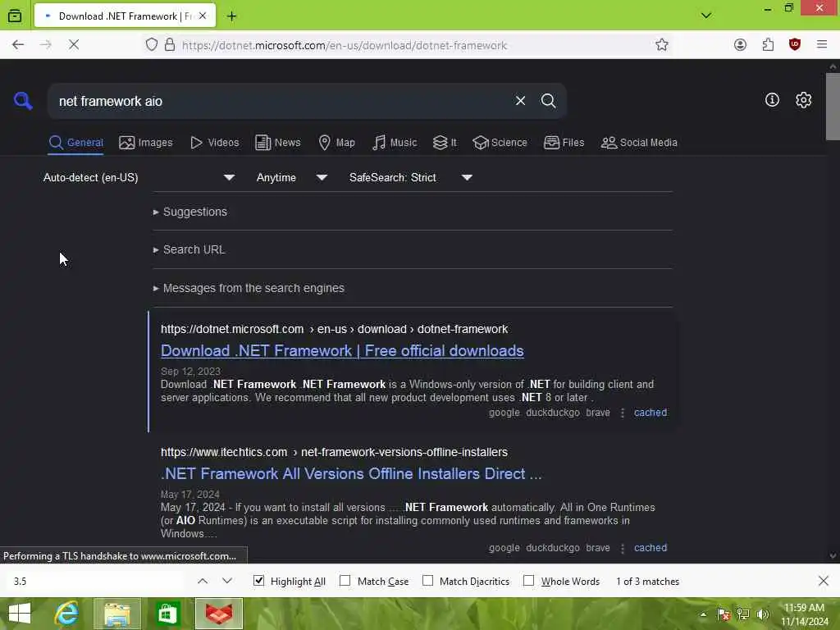The image size is (840, 630).
Task: Open the Firefox View icon
Action: tap(15, 16)
